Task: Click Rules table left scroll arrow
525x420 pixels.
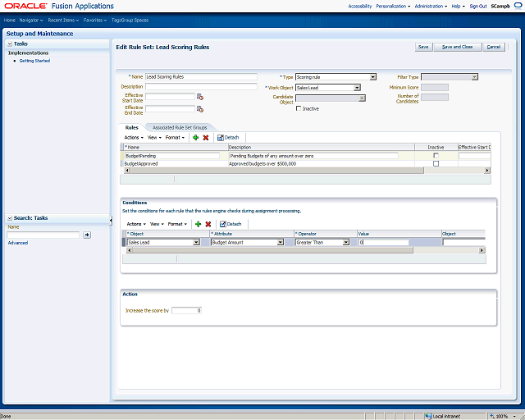Action: pyautogui.click(x=127, y=171)
